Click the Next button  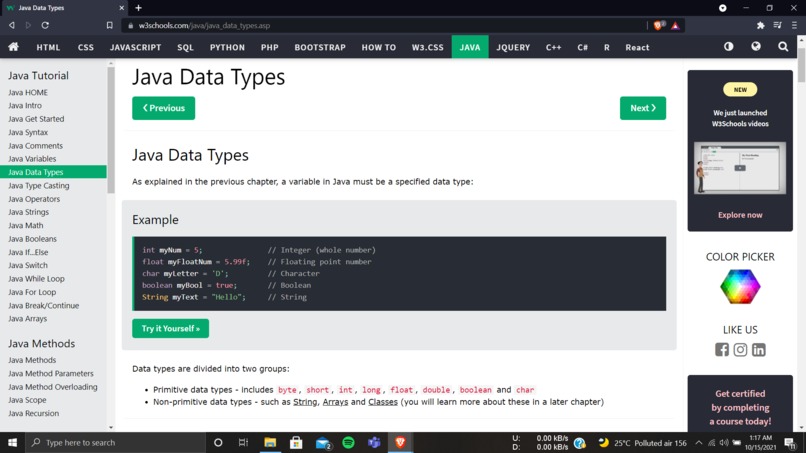click(x=643, y=108)
